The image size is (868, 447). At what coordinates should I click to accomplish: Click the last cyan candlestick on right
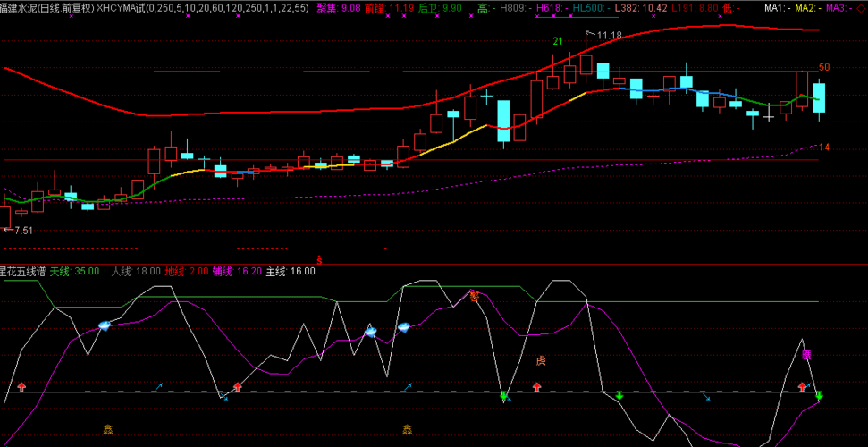820,98
